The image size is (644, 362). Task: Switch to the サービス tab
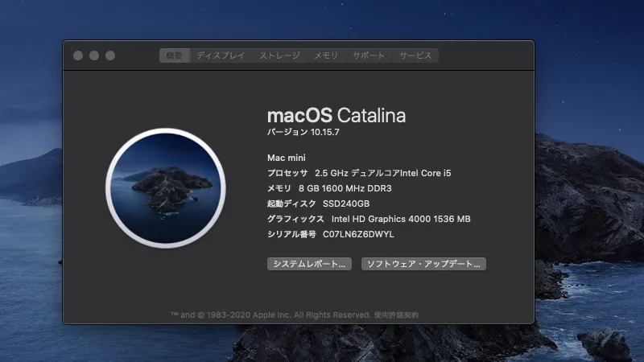tap(416, 56)
